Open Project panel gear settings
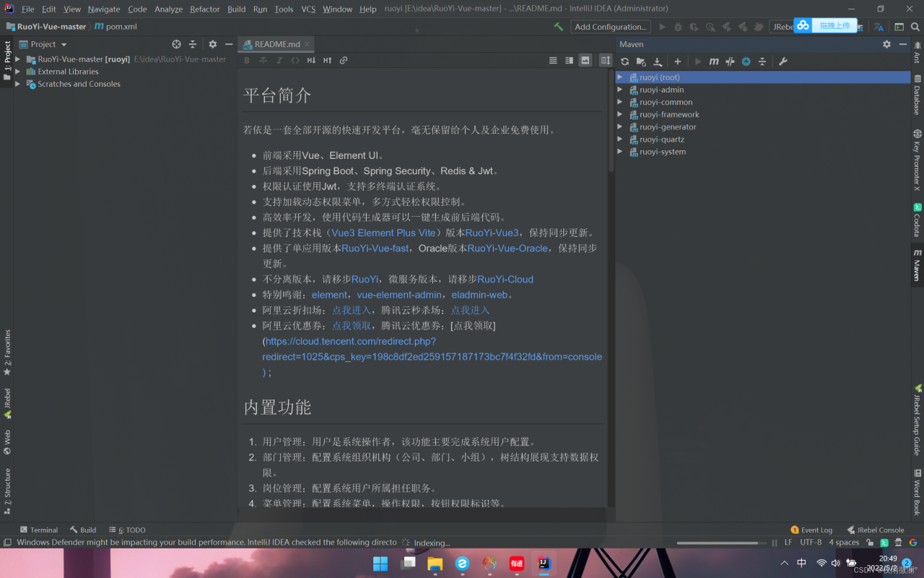Viewport: 924px width, 578px height. 212,44
